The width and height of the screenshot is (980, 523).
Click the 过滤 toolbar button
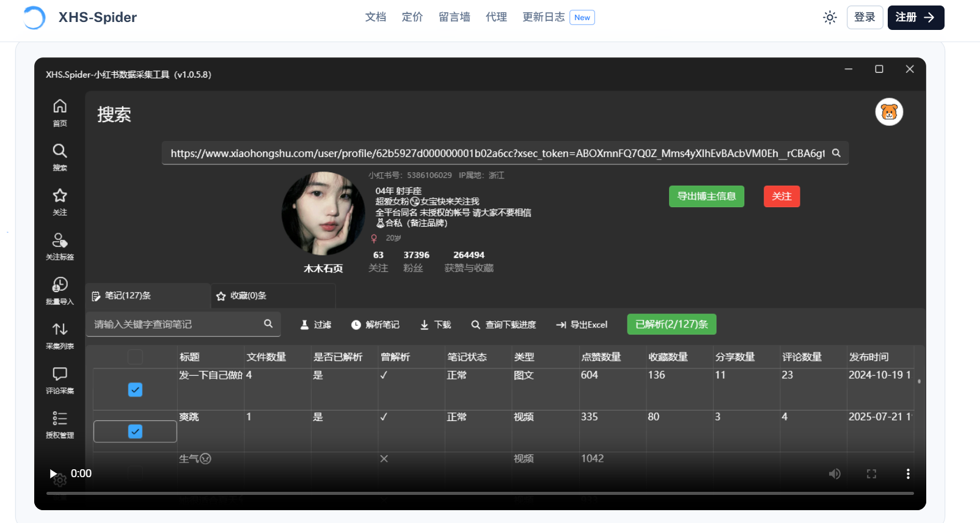click(315, 324)
